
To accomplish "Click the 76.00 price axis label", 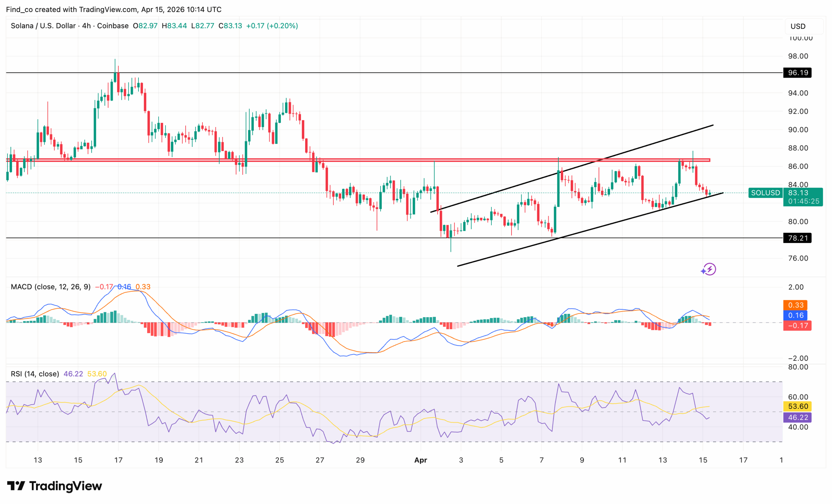I will (798, 258).
